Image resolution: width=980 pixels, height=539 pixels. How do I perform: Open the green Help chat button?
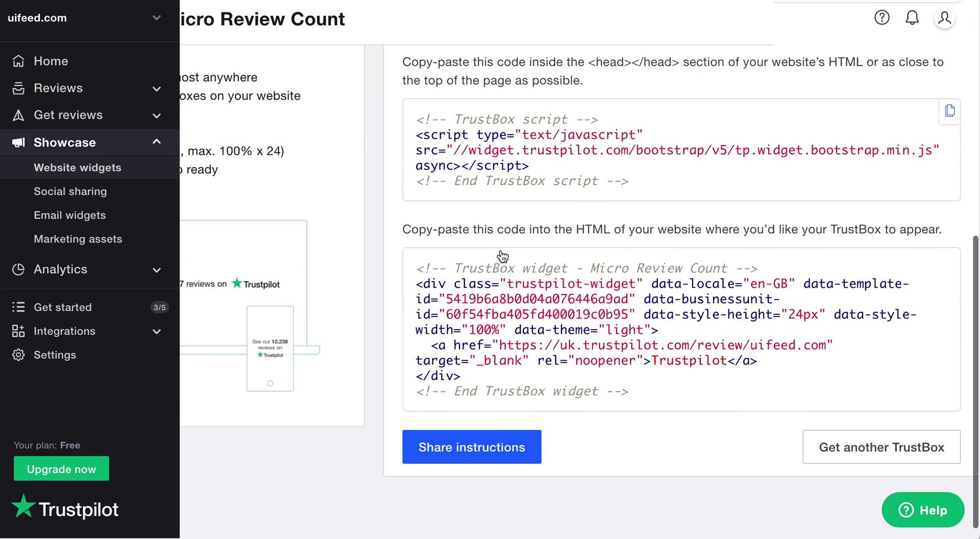pos(923,510)
